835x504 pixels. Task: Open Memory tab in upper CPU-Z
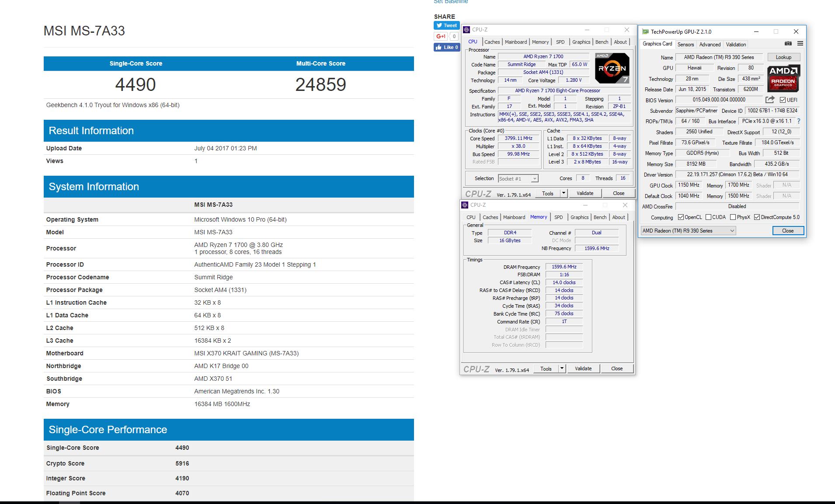(540, 42)
